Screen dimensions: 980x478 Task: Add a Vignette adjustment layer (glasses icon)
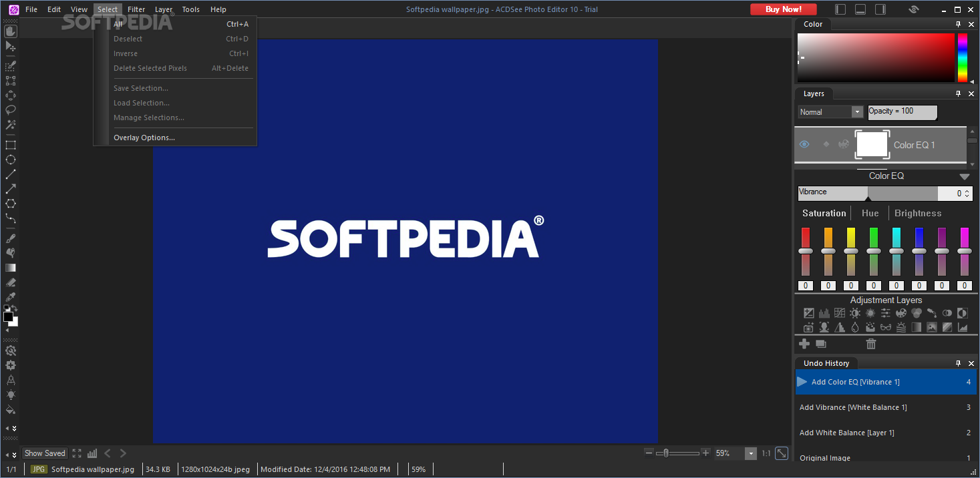(x=886, y=327)
